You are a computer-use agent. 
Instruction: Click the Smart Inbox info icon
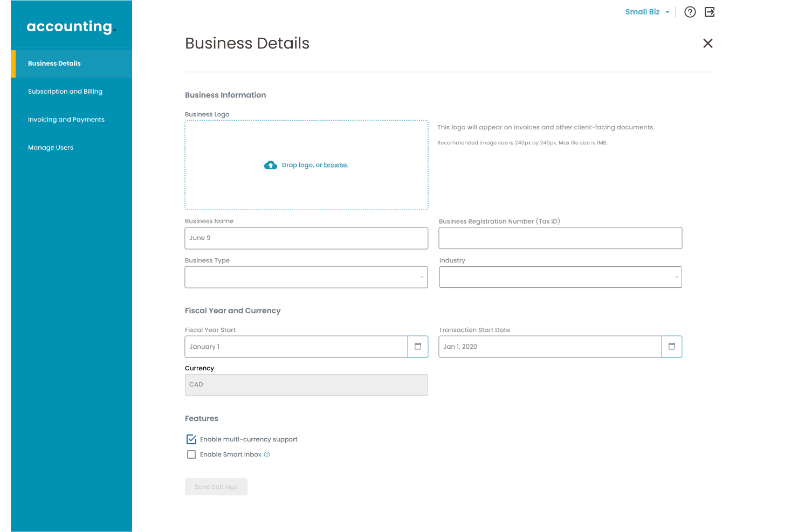coord(267,454)
